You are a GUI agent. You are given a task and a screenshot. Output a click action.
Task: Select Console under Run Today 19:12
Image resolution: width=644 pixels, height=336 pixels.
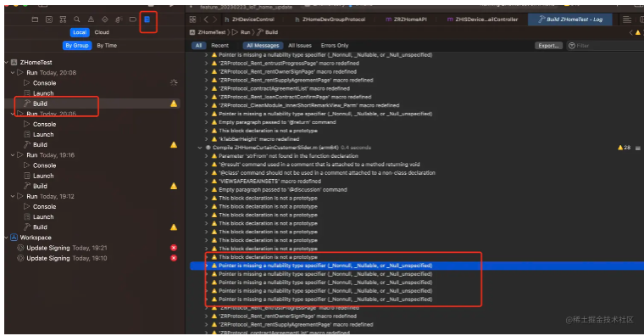(44, 206)
